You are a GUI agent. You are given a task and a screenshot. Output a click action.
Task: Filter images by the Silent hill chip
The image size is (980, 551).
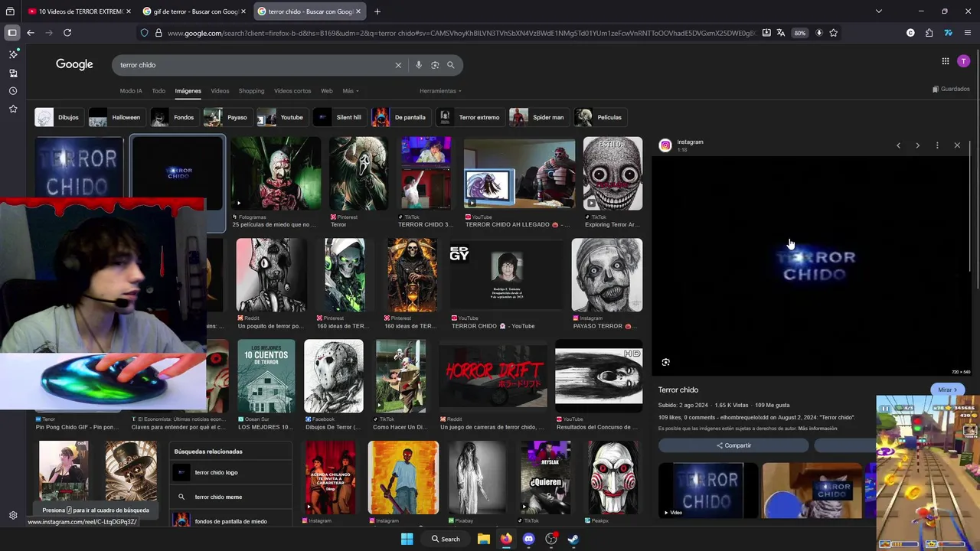tap(338, 117)
